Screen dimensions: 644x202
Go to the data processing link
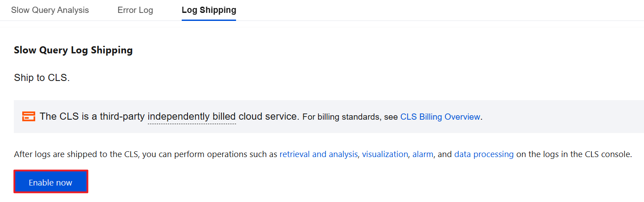coord(484,154)
